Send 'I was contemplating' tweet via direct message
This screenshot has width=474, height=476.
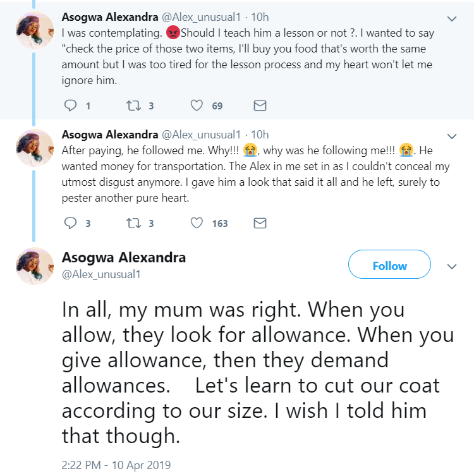[260, 106]
